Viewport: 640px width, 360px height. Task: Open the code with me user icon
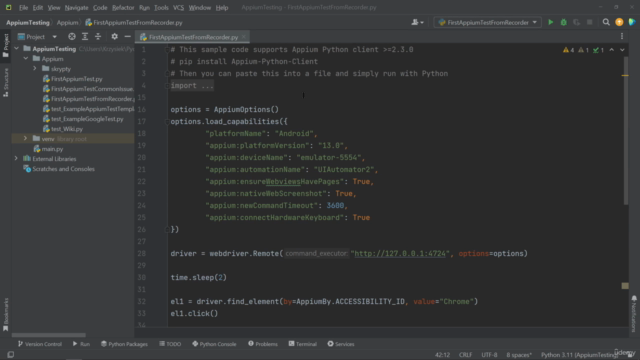click(417, 22)
